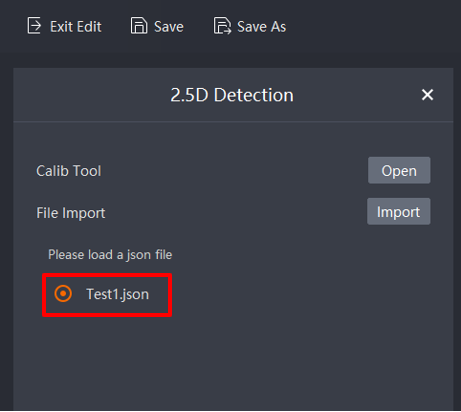Close the 2.5D Detection panel
Image resolution: width=461 pixels, height=412 pixels.
pyautogui.click(x=427, y=95)
